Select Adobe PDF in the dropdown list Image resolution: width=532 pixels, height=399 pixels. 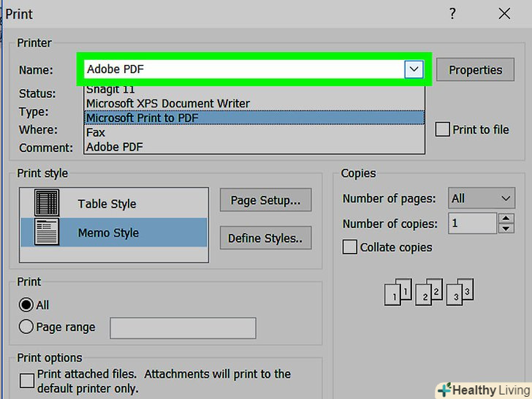pos(254,147)
